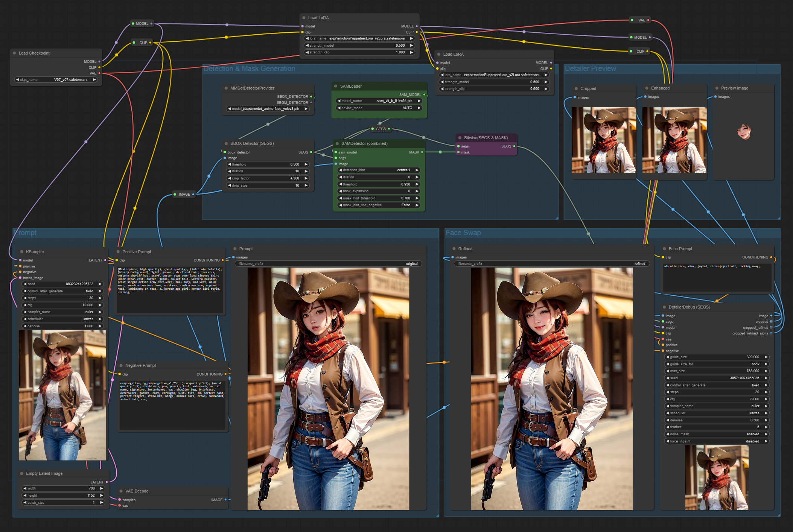Screen dimensions: 793x532
Task: Click the Positive Prompt text box
Action: pyautogui.click(x=170, y=290)
